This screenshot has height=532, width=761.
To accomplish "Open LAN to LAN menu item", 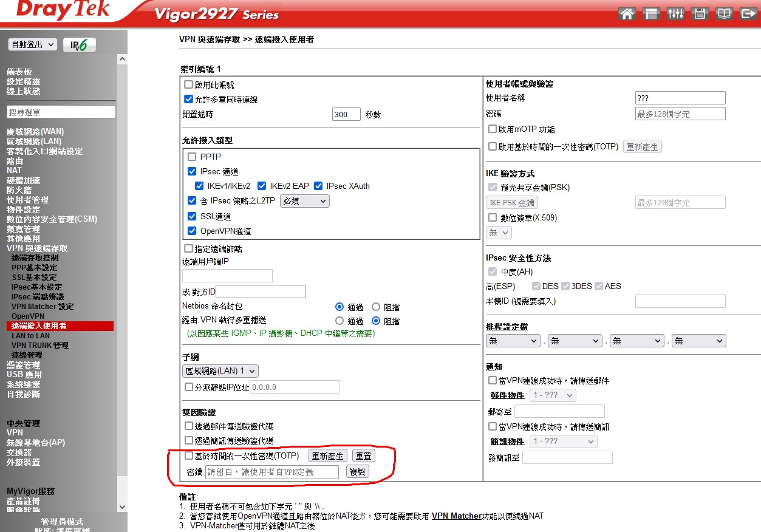I will 30,336.
